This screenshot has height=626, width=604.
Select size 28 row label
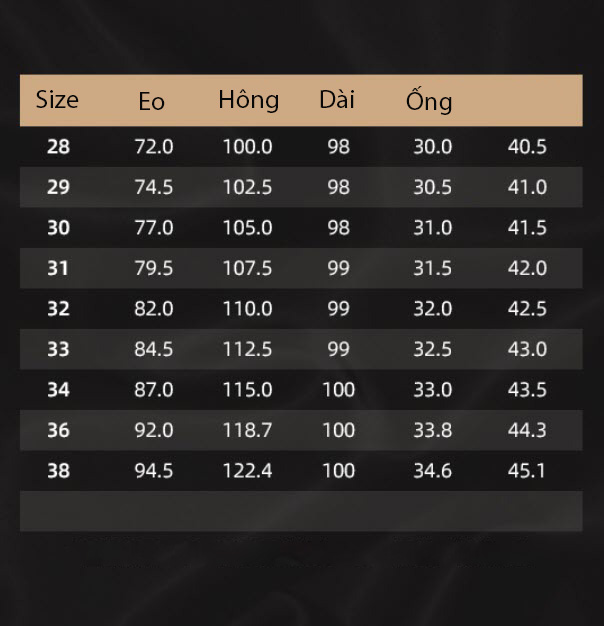(x=58, y=147)
